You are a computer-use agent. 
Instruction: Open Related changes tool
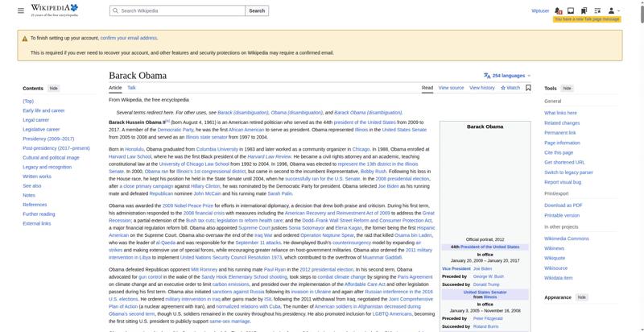(562, 122)
